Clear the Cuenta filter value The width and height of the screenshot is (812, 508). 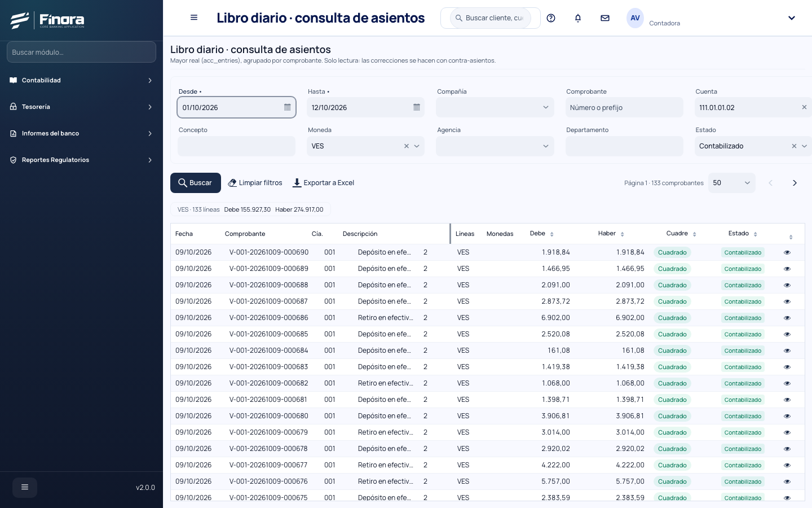[x=804, y=107]
